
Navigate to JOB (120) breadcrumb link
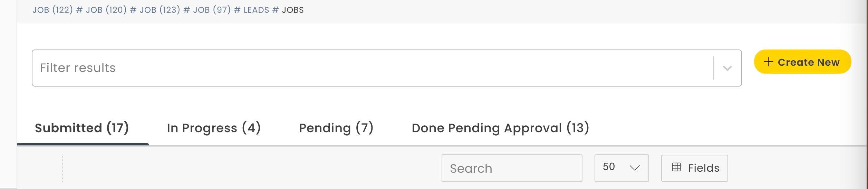tap(106, 10)
